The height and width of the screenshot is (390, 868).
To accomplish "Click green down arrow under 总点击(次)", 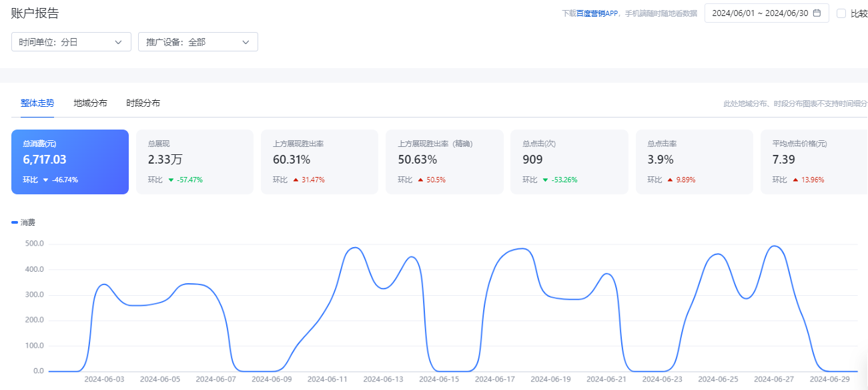I will pyautogui.click(x=545, y=180).
